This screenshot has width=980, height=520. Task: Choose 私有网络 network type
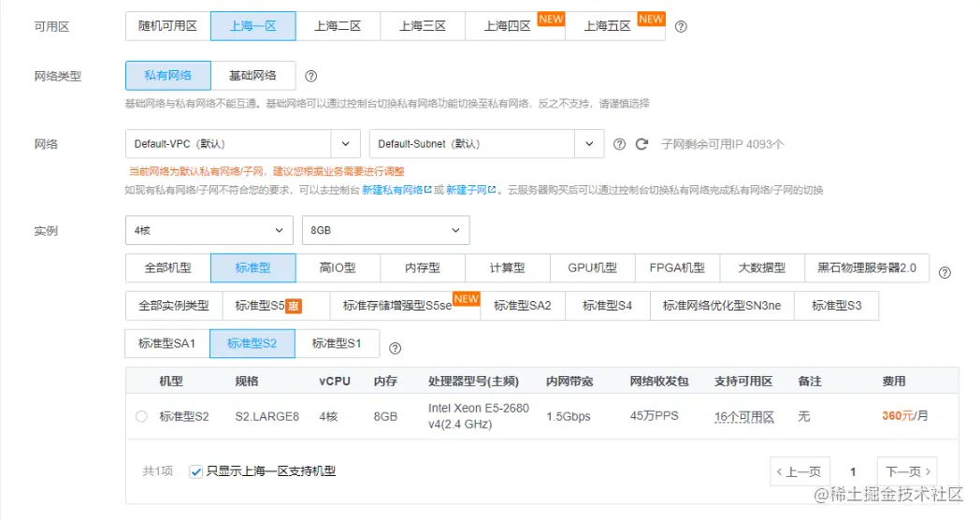[x=168, y=76]
